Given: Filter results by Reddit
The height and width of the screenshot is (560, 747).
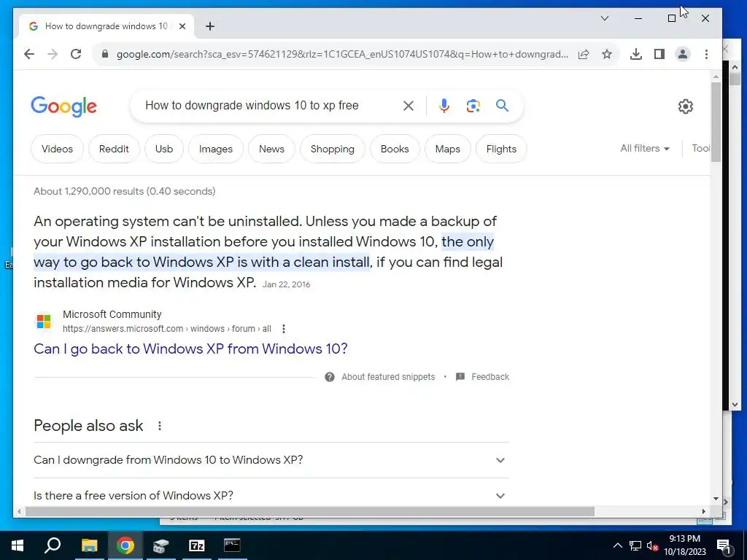Looking at the screenshot, I should pos(114,149).
